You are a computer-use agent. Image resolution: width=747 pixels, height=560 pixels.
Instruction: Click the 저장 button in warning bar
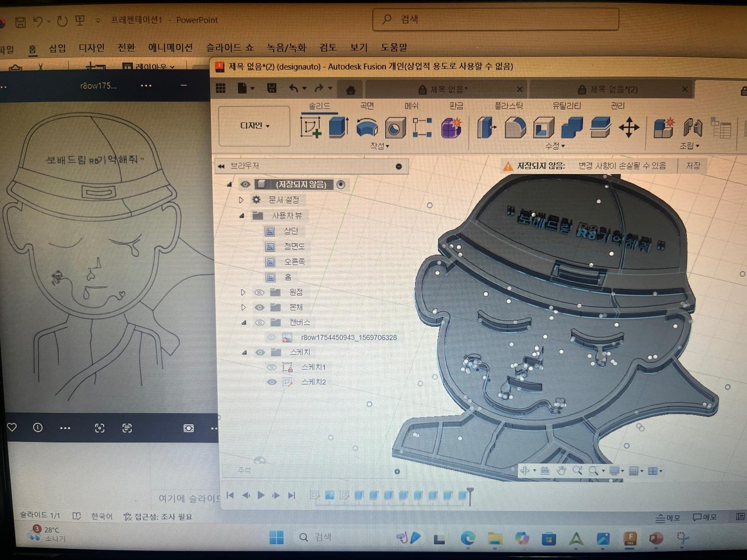[x=693, y=166]
